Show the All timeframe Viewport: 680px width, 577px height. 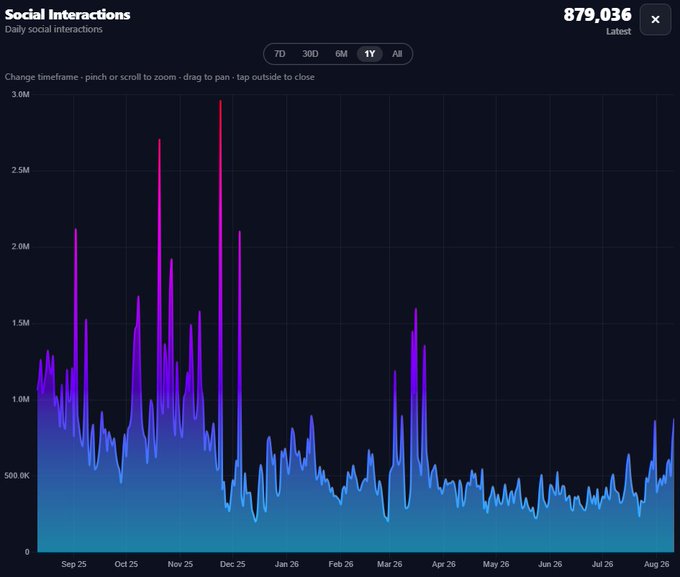tap(397, 54)
